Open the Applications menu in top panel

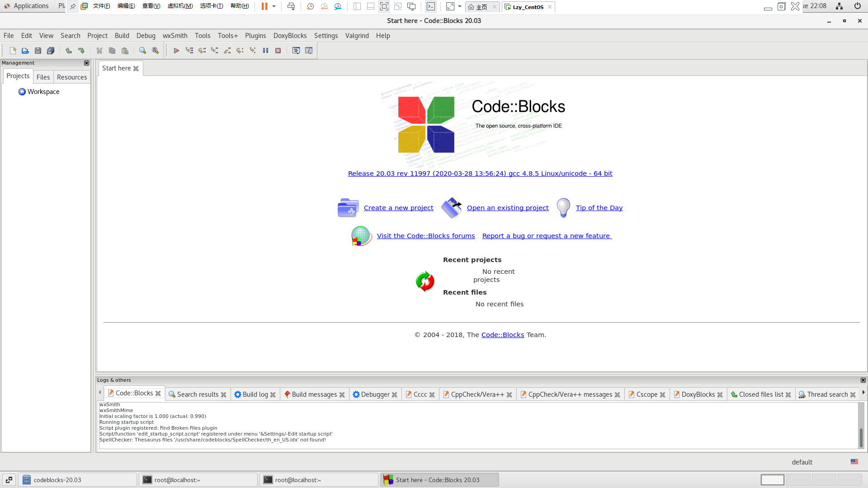point(26,6)
